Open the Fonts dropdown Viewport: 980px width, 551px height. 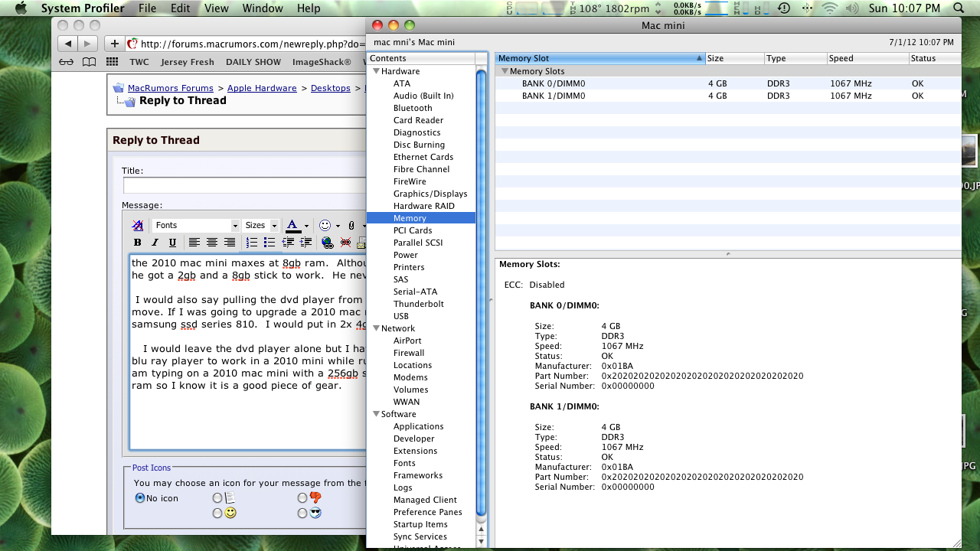195,226
